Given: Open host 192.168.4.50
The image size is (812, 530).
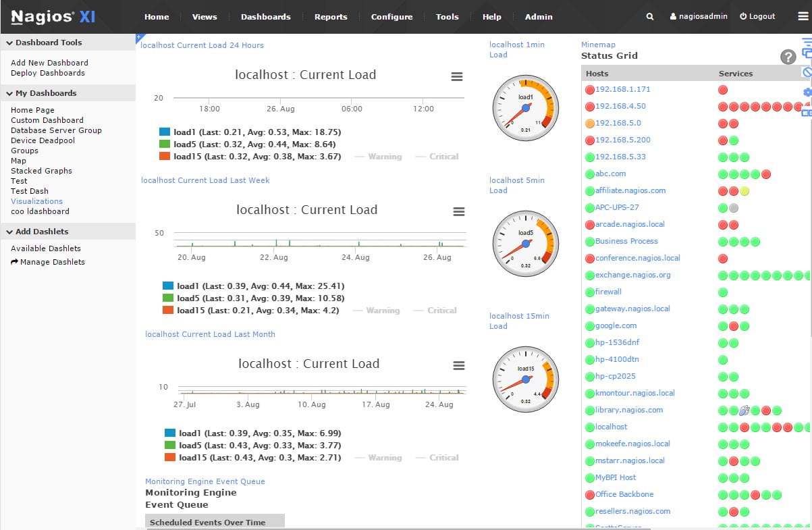Looking at the screenshot, I should point(620,107).
